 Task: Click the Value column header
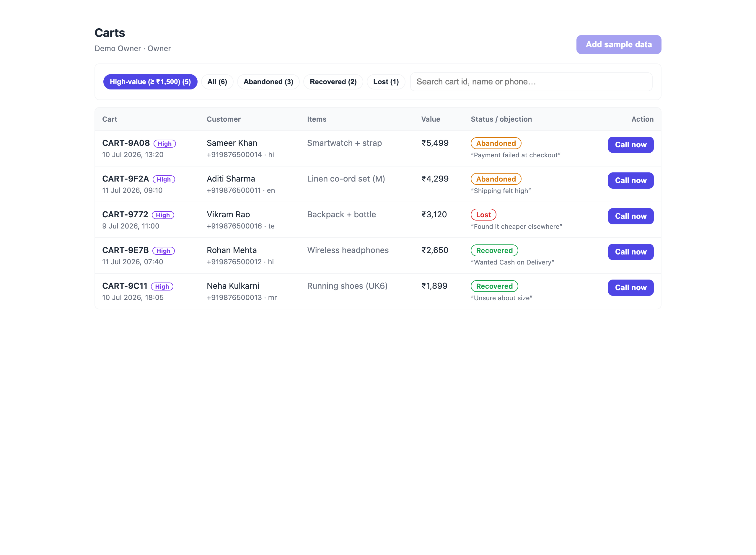pyautogui.click(x=430, y=119)
